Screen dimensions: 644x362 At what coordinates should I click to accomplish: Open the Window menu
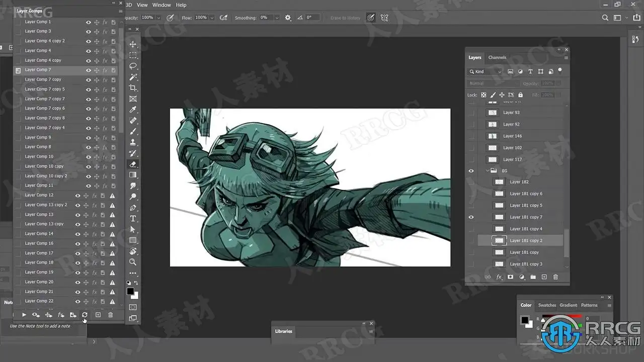click(x=162, y=5)
